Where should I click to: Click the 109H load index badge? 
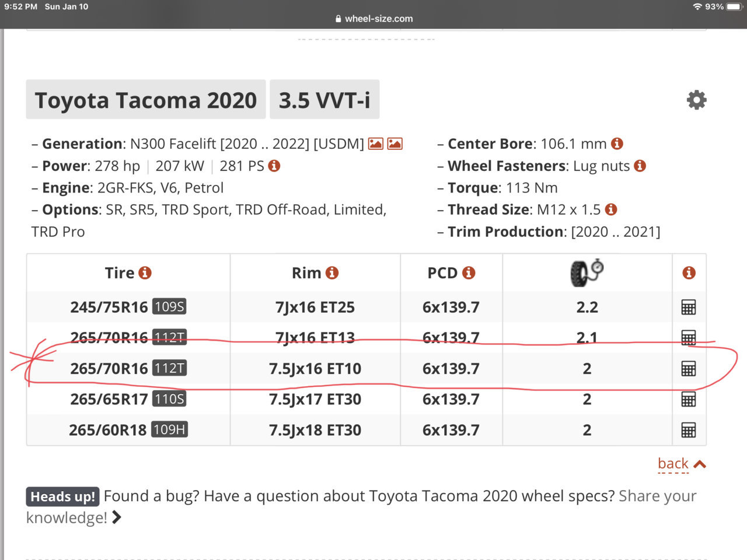(x=169, y=430)
